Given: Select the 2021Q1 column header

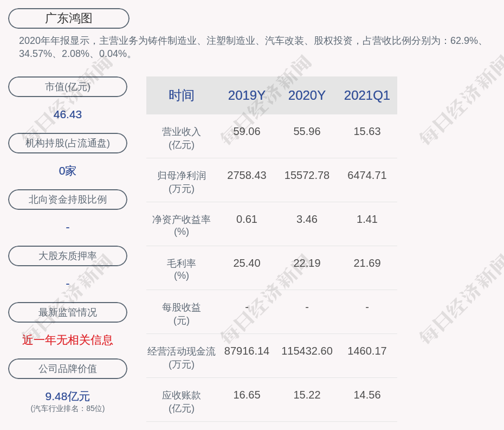Looking at the screenshot, I should [x=367, y=95].
